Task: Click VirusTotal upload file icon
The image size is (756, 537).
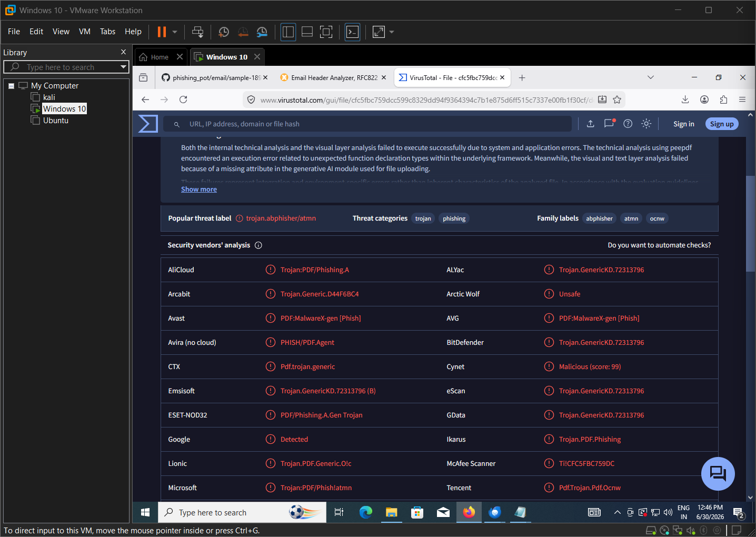Action: (590, 124)
